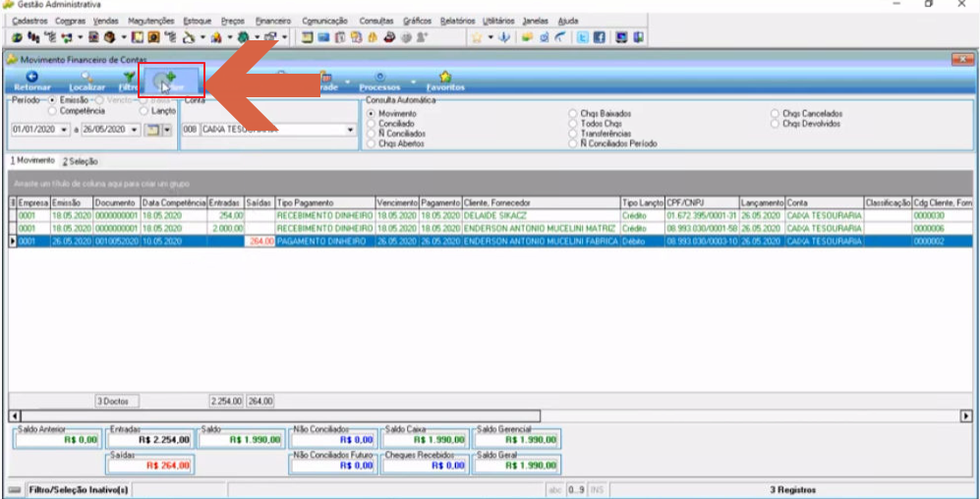Click the calendar picker button beside the dates

(x=152, y=130)
